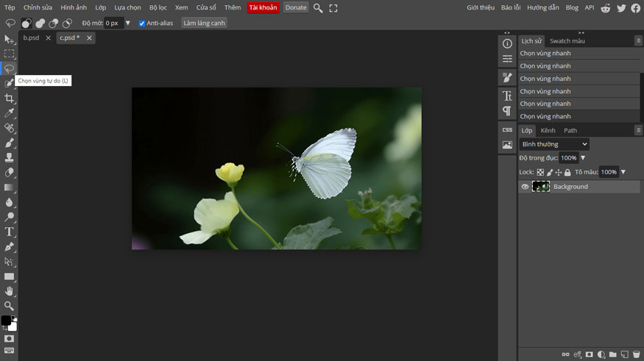
Task: Switch to the Kênh tab
Action: click(548, 130)
